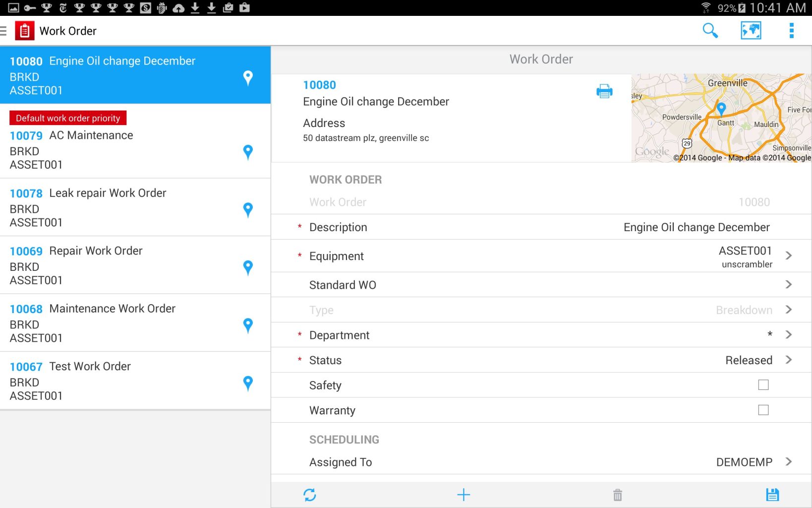Tap address 50 datastream plz, greenville sc
The width and height of the screenshot is (812, 508).
point(366,138)
